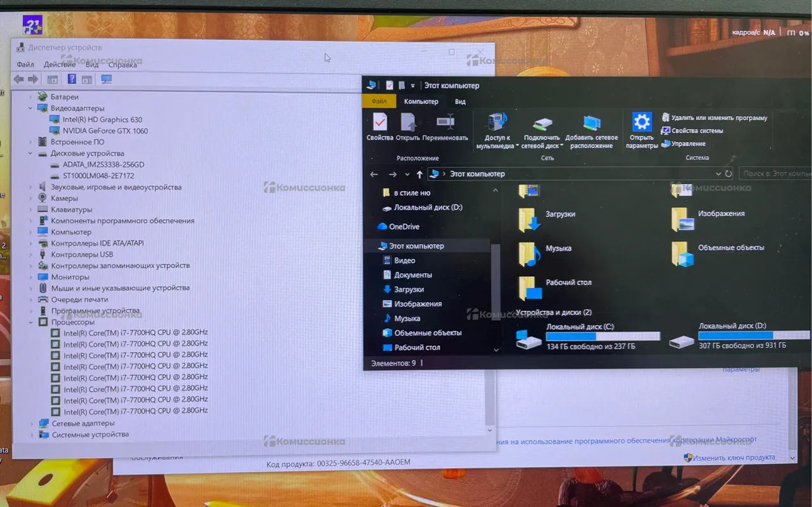Viewport: 812px width, 507px height.
Task: Click the Изменить ключ продукта link
Action: click(x=733, y=458)
